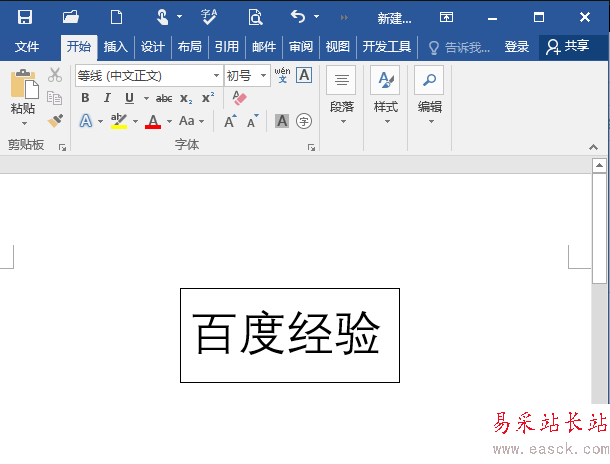The image size is (610, 464).
Task: Click the touch/mouse mode icon
Action: click(x=162, y=17)
